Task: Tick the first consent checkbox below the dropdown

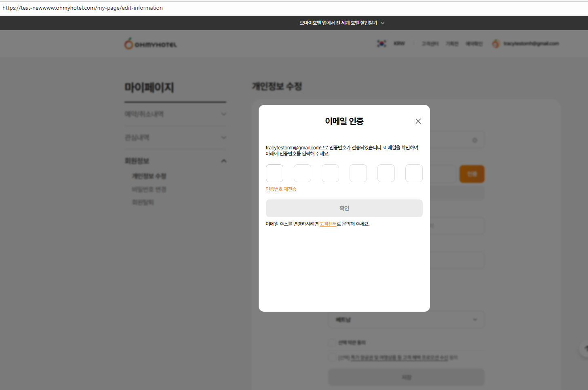Action: coord(332,343)
